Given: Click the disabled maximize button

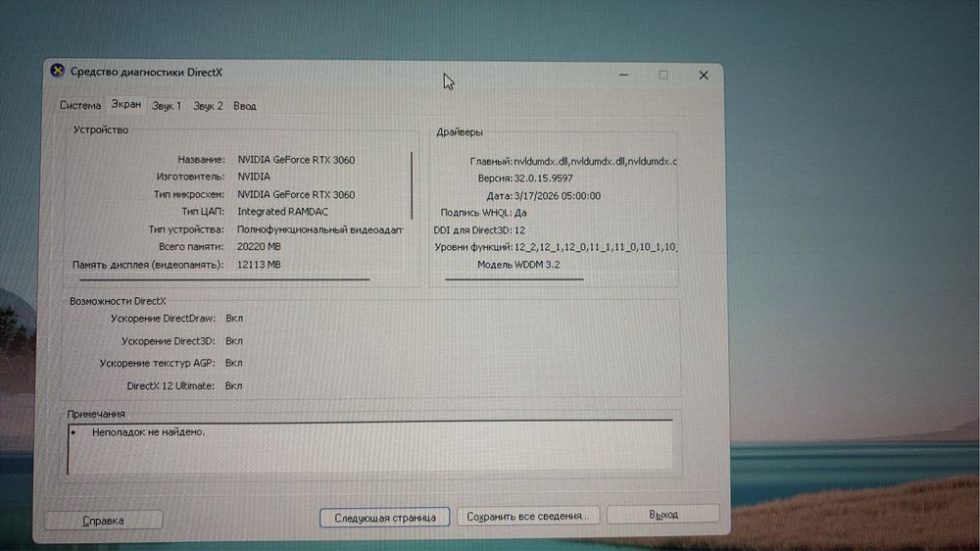Looking at the screenshot, I should [x=663, y=75].
